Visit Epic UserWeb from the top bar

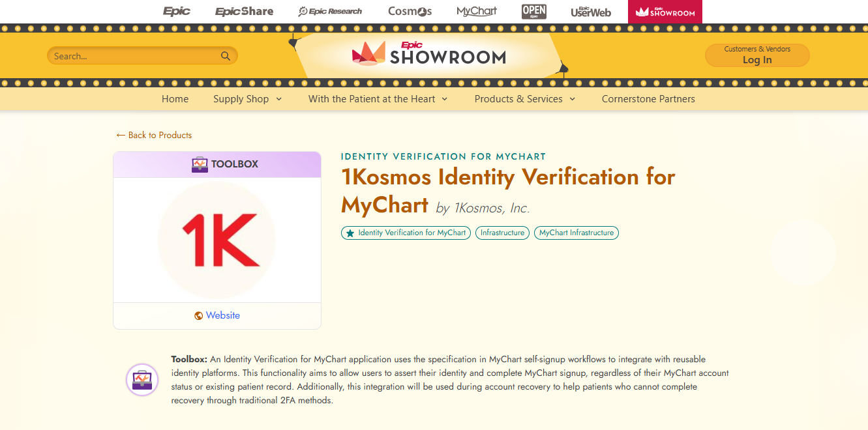[x=591, y=11]
